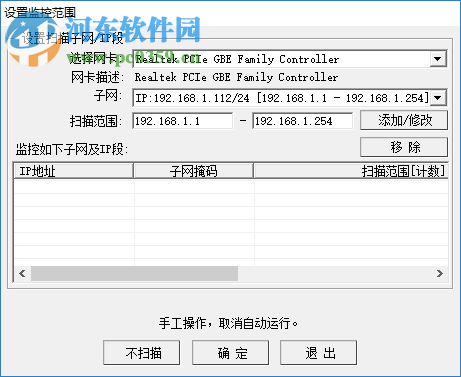
Task: Click the 网卡描述 adapter description text
Action: click(x=237, y=77)
